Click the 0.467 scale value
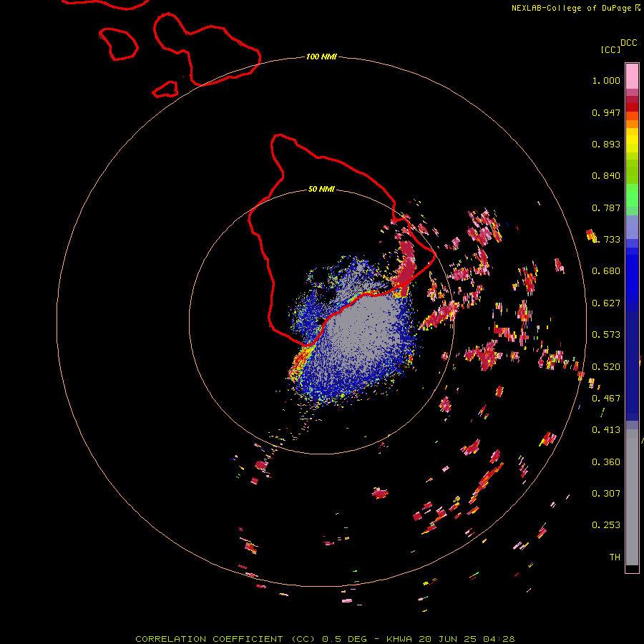This screenshot has height=644, width=644. pos(606,399)
